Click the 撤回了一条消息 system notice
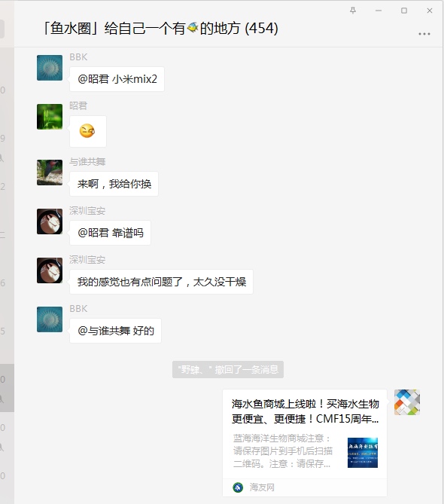444x504 pixels. click(x=228, y=369)
